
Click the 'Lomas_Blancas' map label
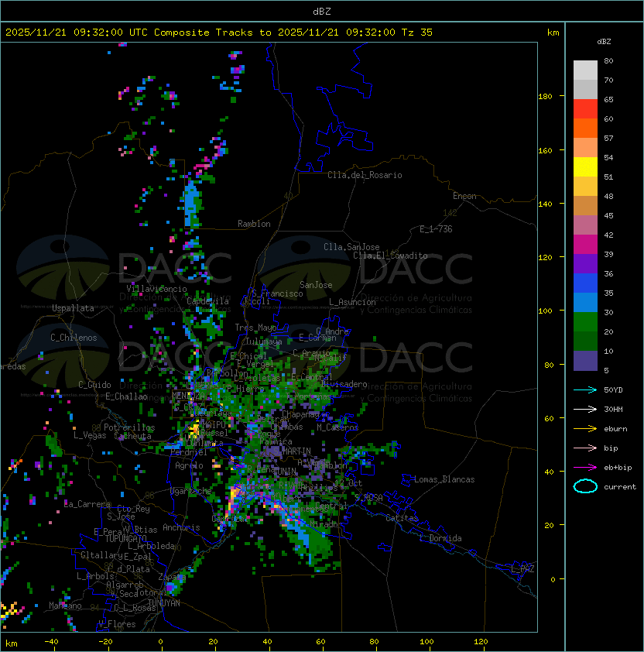coord(444,479)
